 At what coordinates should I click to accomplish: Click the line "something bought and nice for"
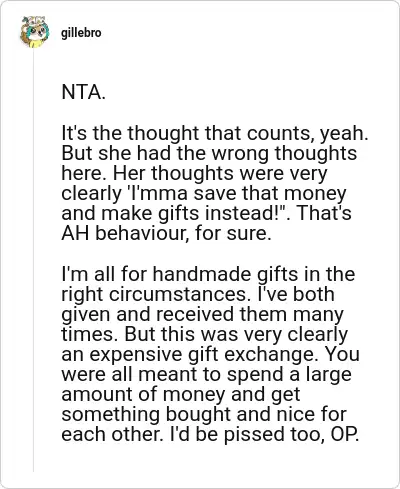click(x=204, y=414)
